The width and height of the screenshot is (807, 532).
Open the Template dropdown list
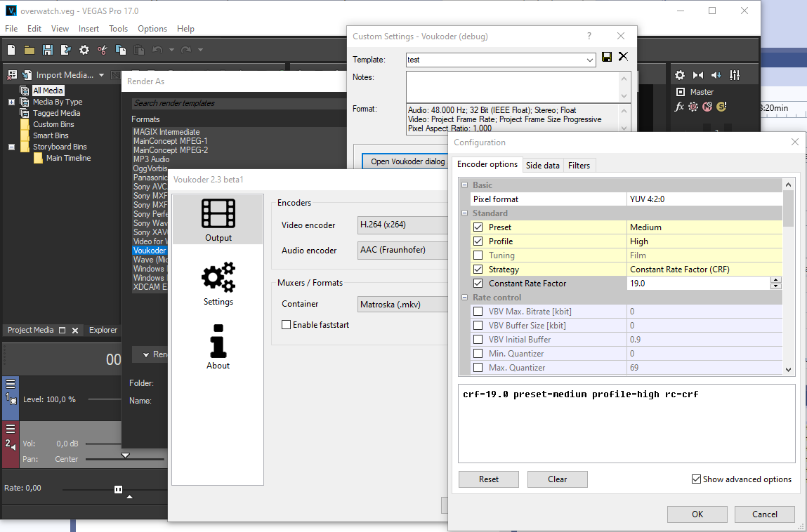[x=590, y=60]
